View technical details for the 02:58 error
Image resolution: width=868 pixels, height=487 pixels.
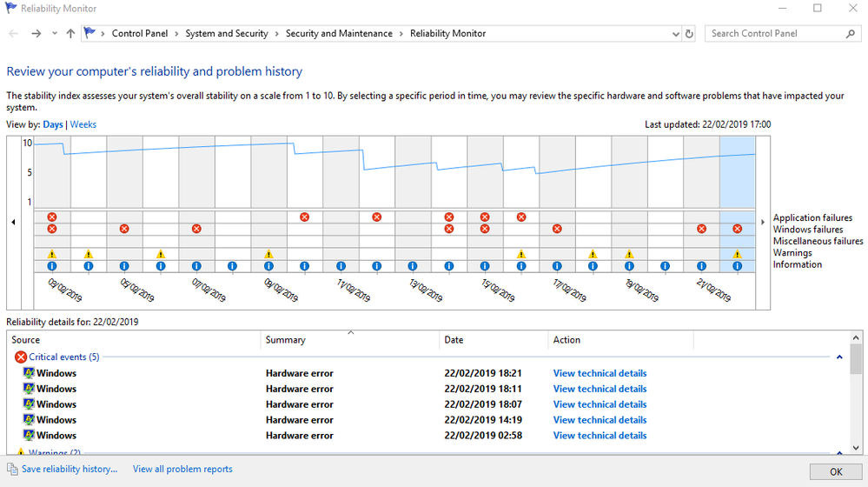tap(600, 435)
